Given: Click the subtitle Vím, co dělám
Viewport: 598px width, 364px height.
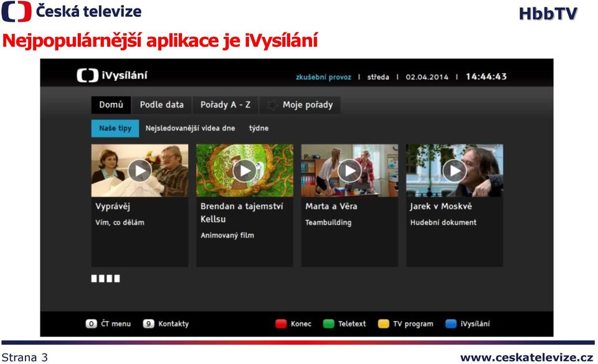Looking at the screenshot, I should point(120,222).
